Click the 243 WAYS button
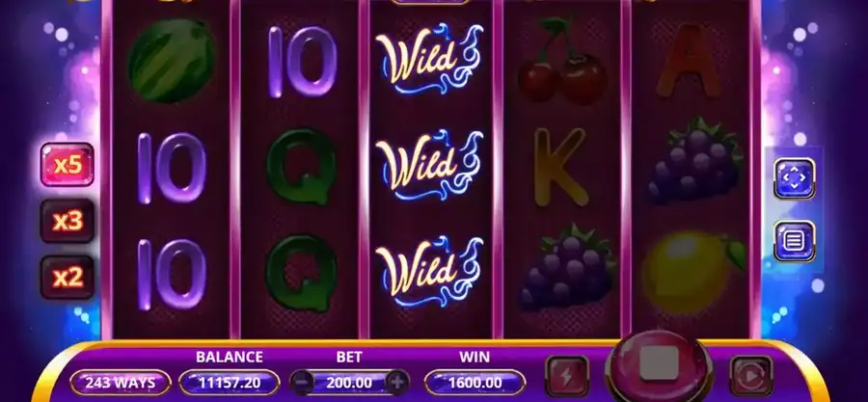Image resolution: width=868 pixels, height=402 pixels. click(x=121, y=383)
